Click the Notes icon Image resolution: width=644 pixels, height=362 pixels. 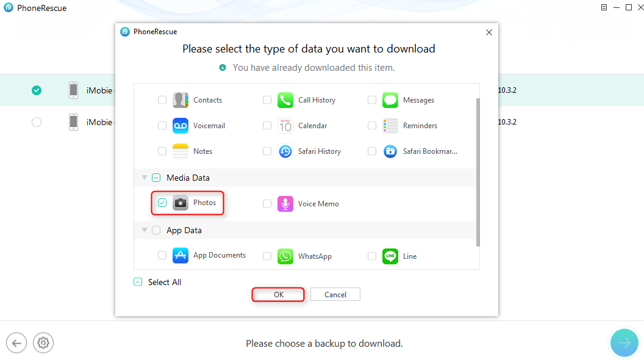point(181,151)
